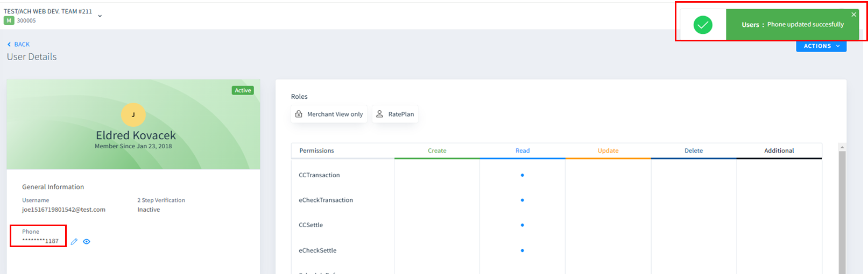Expand the merchant selector chevron
The width and height of the screenshot is (868, 274).
[100, 16]
